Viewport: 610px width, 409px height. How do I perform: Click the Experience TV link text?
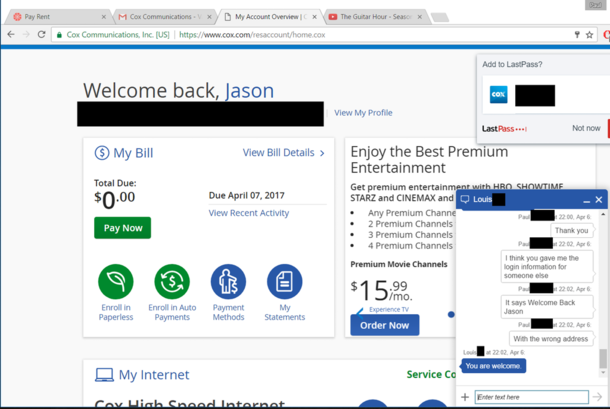pyautogui.click(x=389, y=309)
